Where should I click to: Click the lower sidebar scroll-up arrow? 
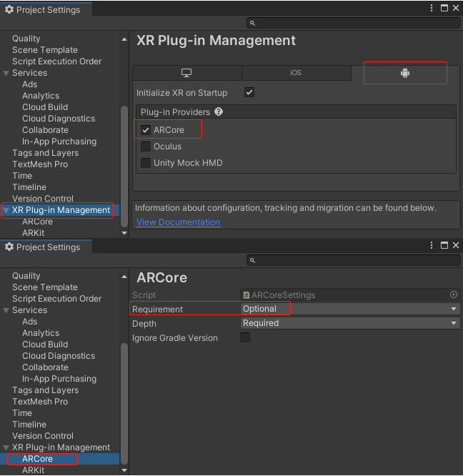click(x=124, y=277)
